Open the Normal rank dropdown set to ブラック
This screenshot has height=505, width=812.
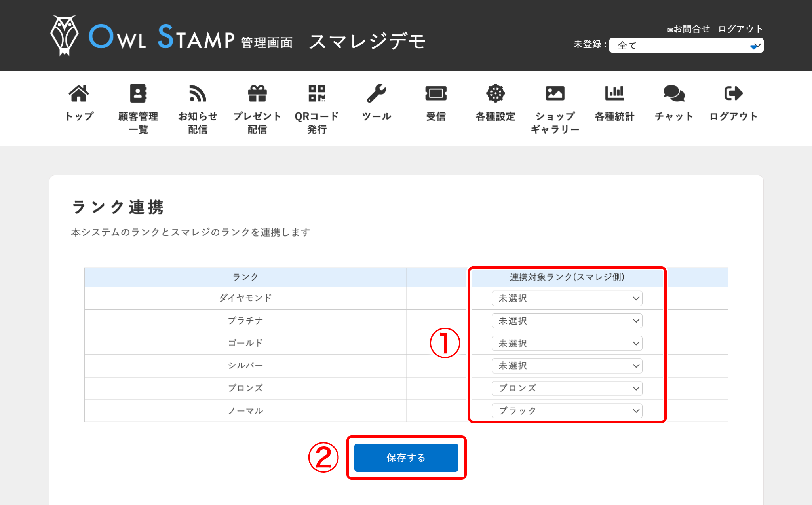[x=567, y=411]
